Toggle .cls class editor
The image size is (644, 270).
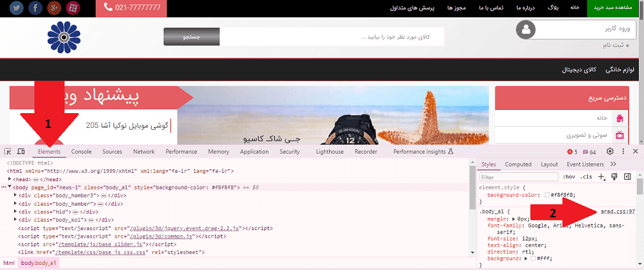tap(586, 177)
